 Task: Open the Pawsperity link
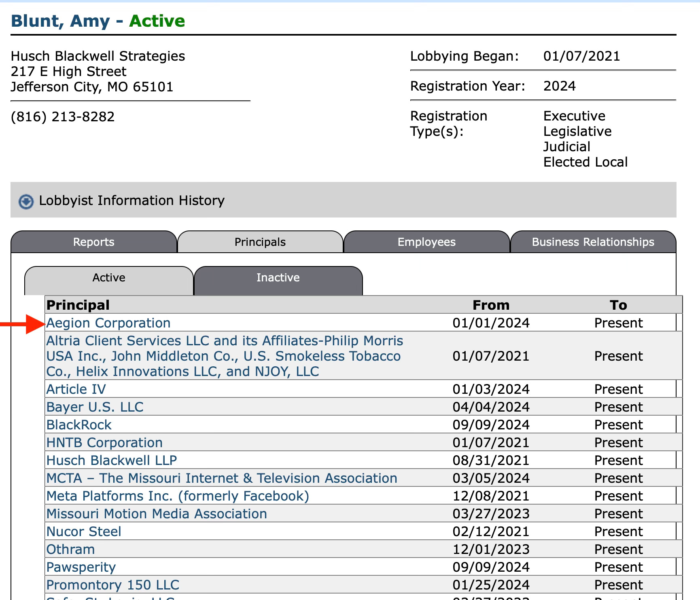(x=81, y=567)
